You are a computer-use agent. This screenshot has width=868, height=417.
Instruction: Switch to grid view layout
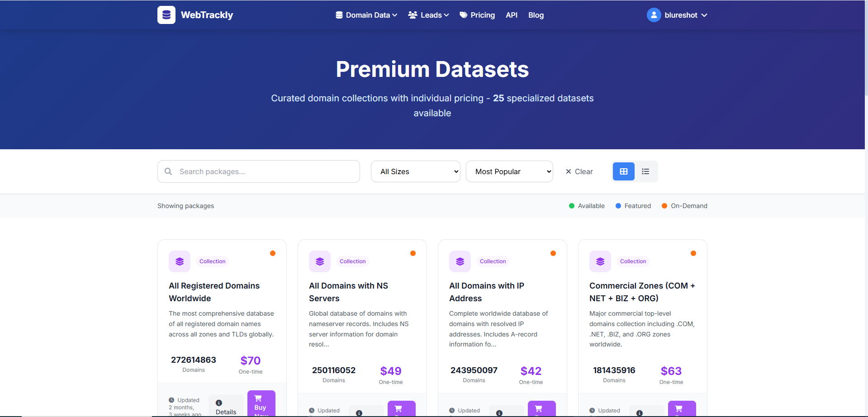pos(623,171)
